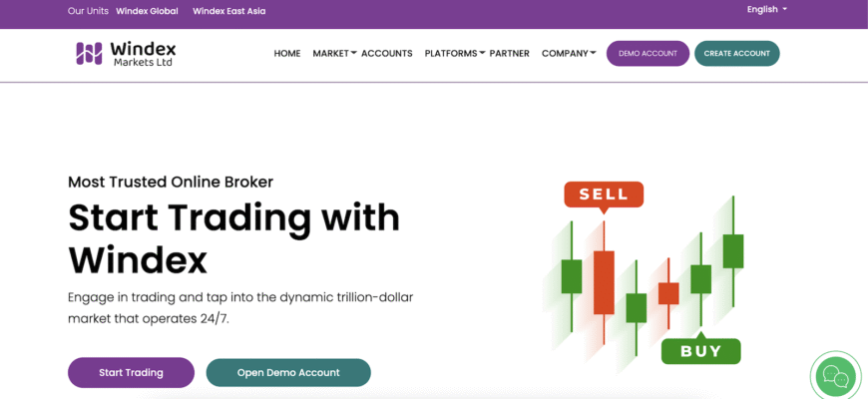Open the ACCOUNTS menu item

tap(387, 54)
